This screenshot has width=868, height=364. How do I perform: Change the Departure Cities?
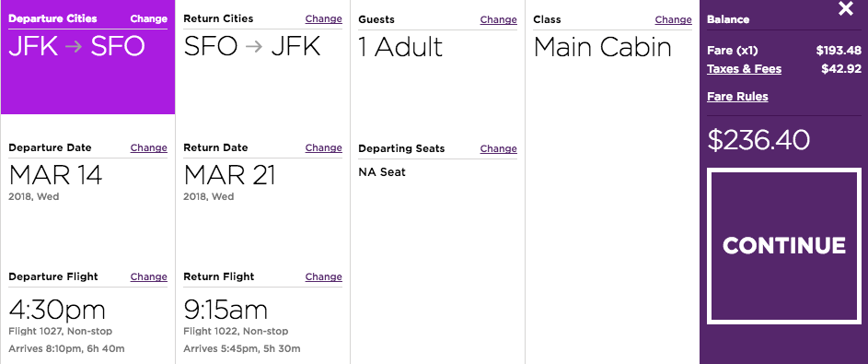coord(148,18)
